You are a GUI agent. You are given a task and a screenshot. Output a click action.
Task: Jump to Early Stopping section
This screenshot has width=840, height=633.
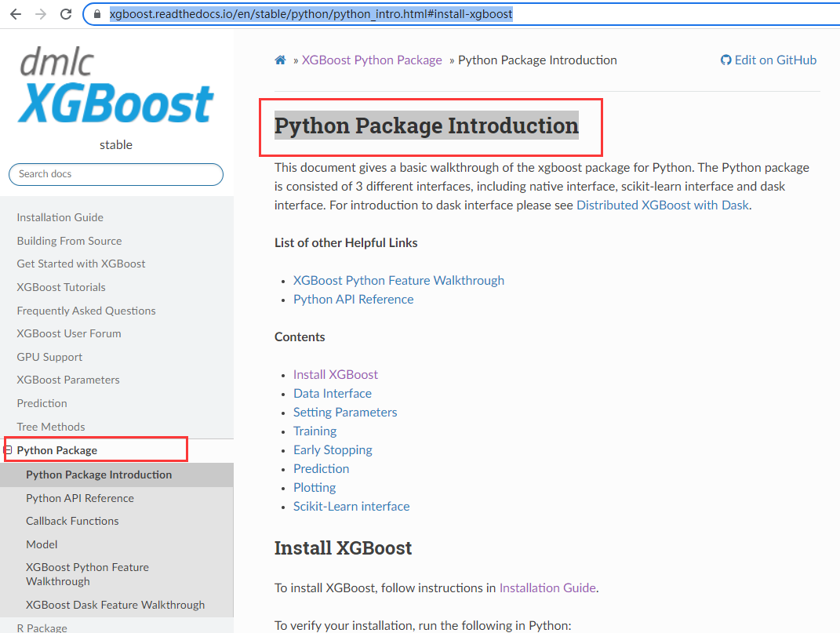[x=333, y=449]
